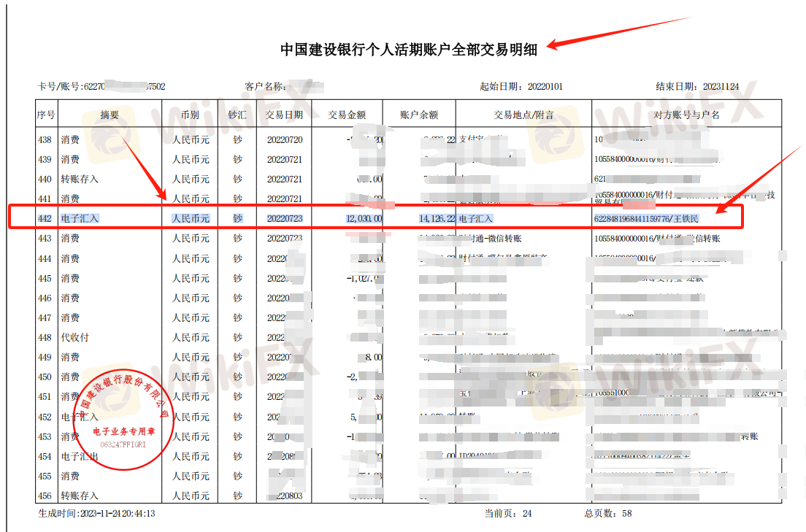Click 总页数: 58 footer text
The height and width of the screenshot is (532, 806).
pyautogui.click(x=607, y=513)
